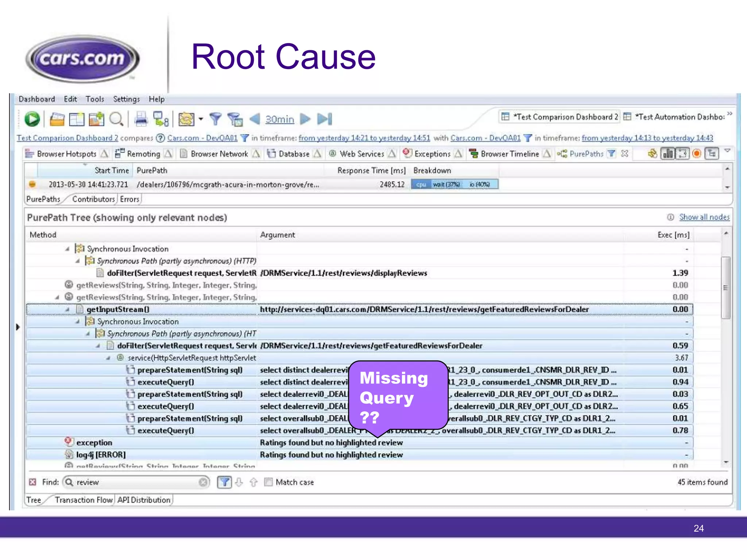
Task: Click the filter with calendar icon
Action: click(235, 119)
